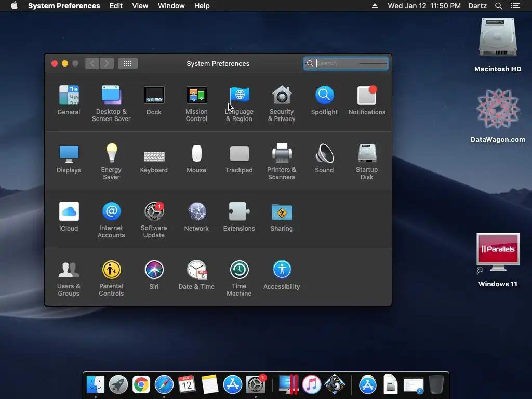This screenshot has width=532, height=399.
Task: Select the Macintosh HD desktop icon
Action: click(x=498, y=46)
